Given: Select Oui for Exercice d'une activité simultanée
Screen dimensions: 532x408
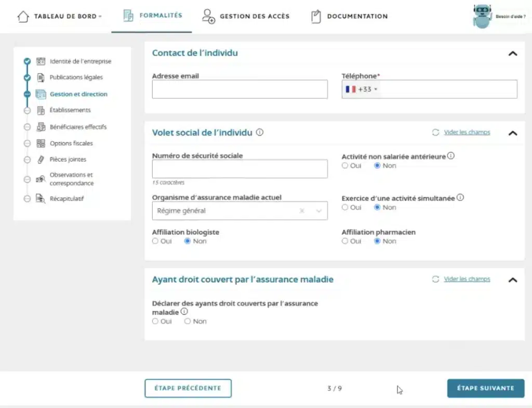Looking at the screenshot, I should click(x=344, y=207).
